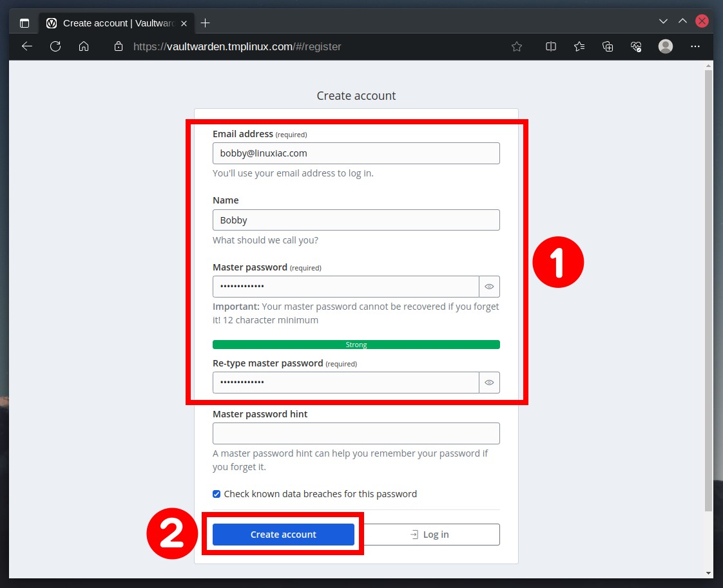Uncheck known data breaches checkbox
The image size is (723, 588).
(x=217, y=494)
